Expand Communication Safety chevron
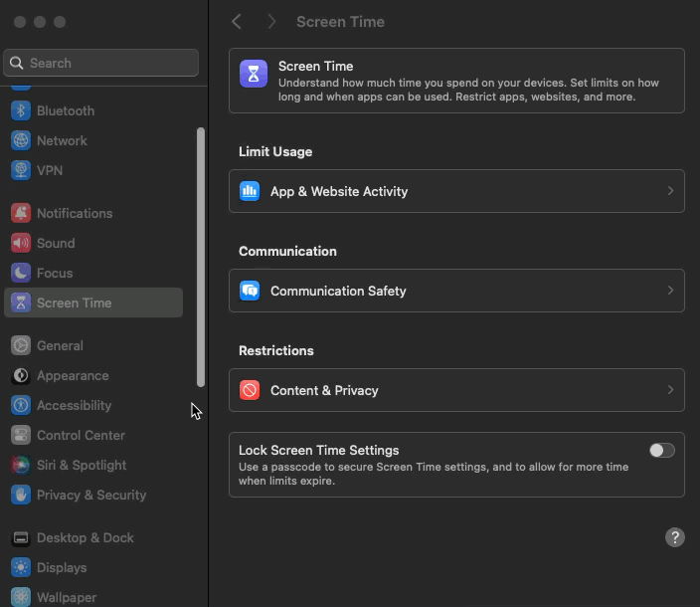Screen dimensions: 700x607 670,291
